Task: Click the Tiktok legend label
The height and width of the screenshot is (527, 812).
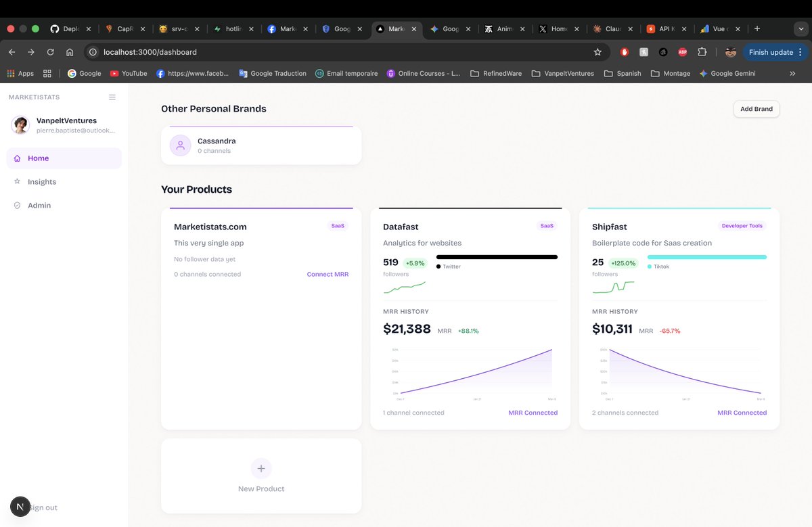Action: [x=661, y=267]
